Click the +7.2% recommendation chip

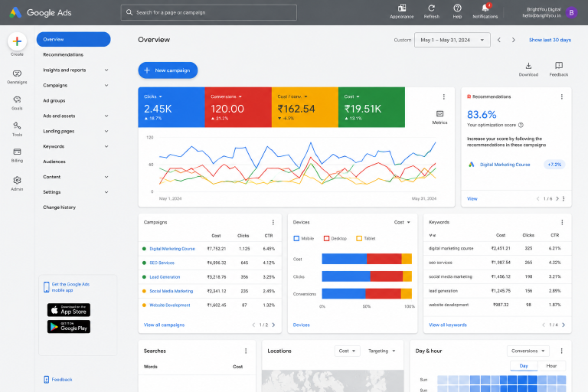pos(554,165)
